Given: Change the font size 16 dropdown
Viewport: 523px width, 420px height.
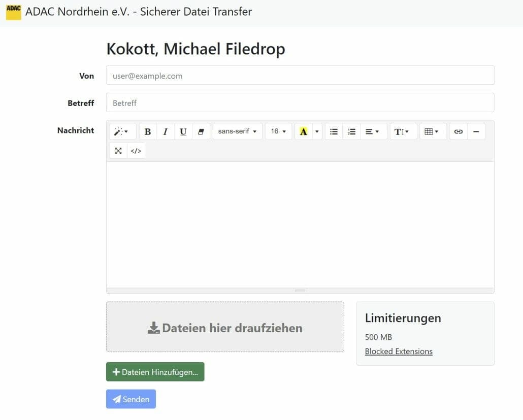Looking at the screenshot, I should [279, 131].
